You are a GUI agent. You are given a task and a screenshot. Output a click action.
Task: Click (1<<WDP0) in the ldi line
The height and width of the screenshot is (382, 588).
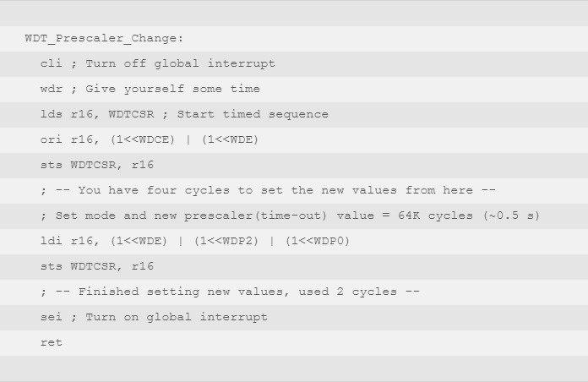[x=318, y=241]
